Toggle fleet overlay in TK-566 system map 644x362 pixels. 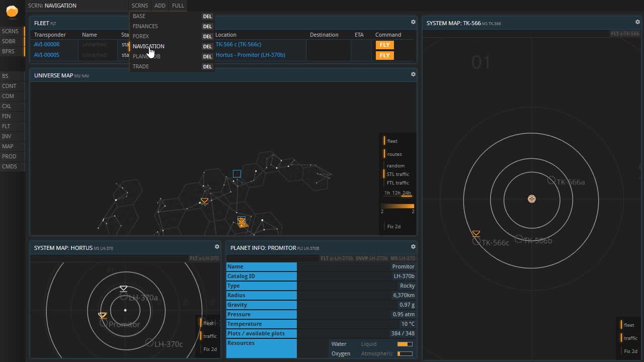click(x=628, y=325)
